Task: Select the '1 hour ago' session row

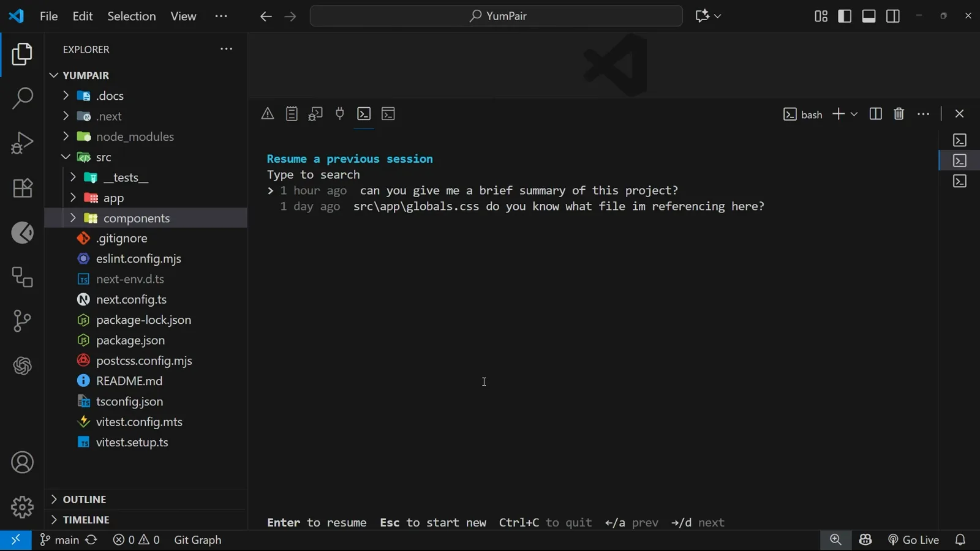Action: coord(473,190)
